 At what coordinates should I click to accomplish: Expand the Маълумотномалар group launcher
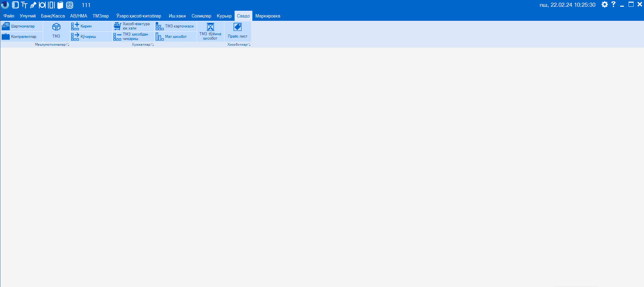(68, 45)
